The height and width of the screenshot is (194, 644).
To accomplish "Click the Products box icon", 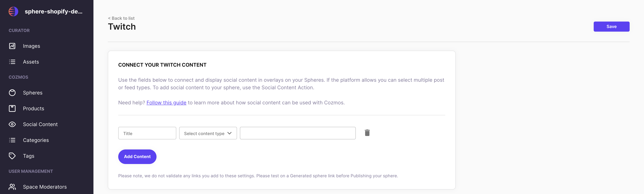I will tap(12, 108).
